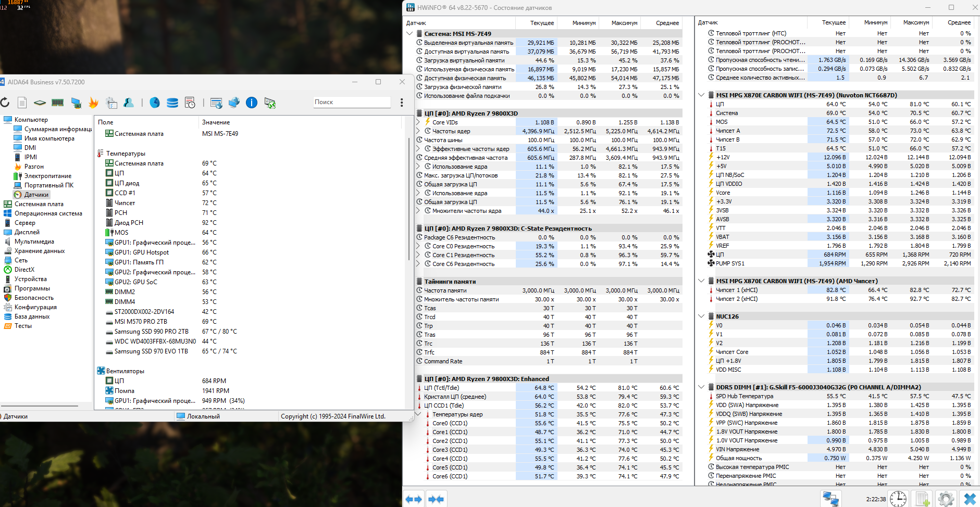Open 'Суммарная информация' tree item
The image size is (980, 507).
[x=58, y=129]
